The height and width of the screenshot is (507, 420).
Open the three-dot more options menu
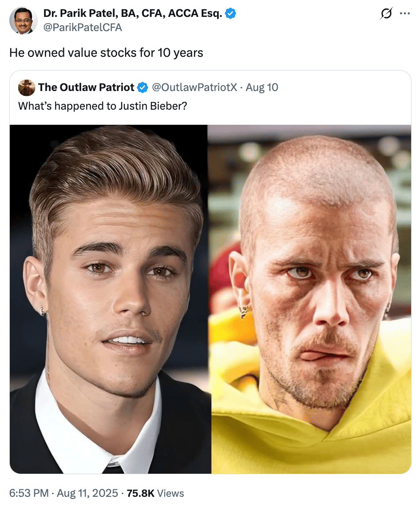coord(405,13)
